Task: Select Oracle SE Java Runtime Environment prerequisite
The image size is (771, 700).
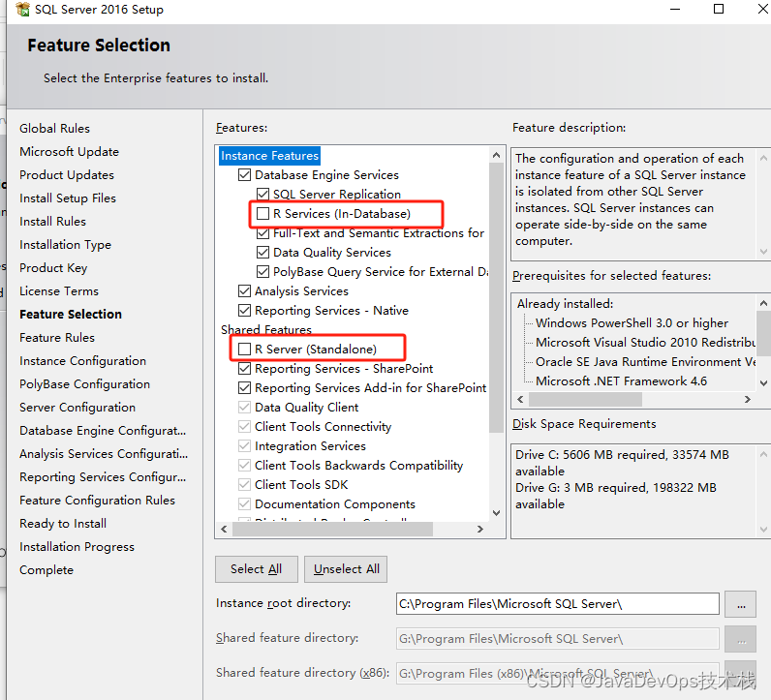Action: tap(646, 362)
